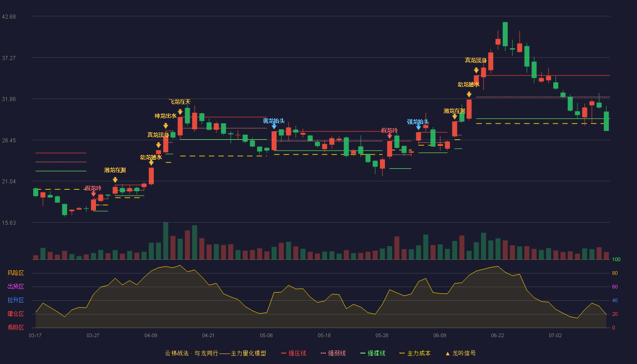Viewport: 637px width, 364px height.
Task: Select the June 真龙现身 signal arrow
Action: coord(476,71)
